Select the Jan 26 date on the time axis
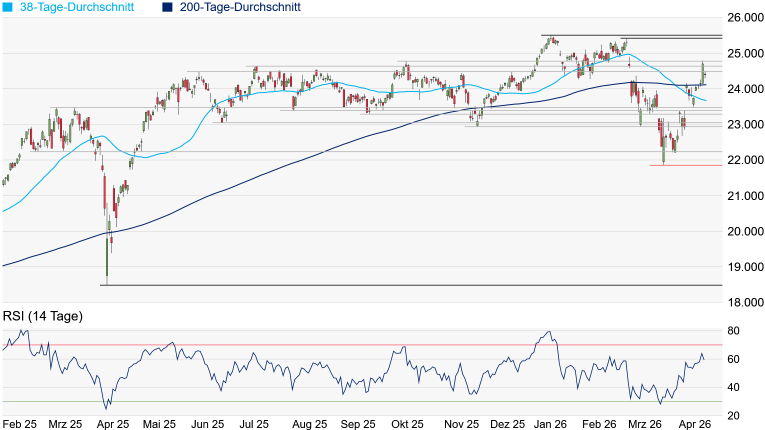The image size is (765, 430). [554, 424]
